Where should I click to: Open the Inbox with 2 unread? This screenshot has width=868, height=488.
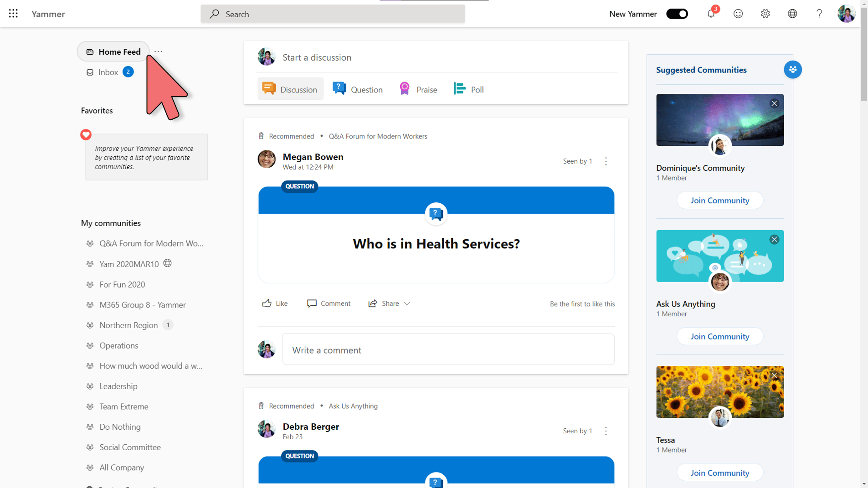point(110,72)
